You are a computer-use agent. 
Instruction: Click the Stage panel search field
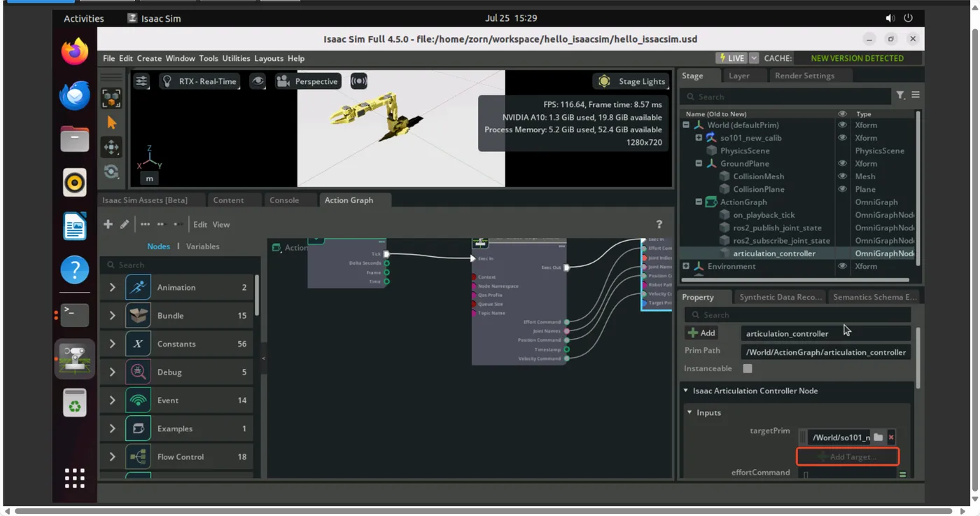[786, 96]
